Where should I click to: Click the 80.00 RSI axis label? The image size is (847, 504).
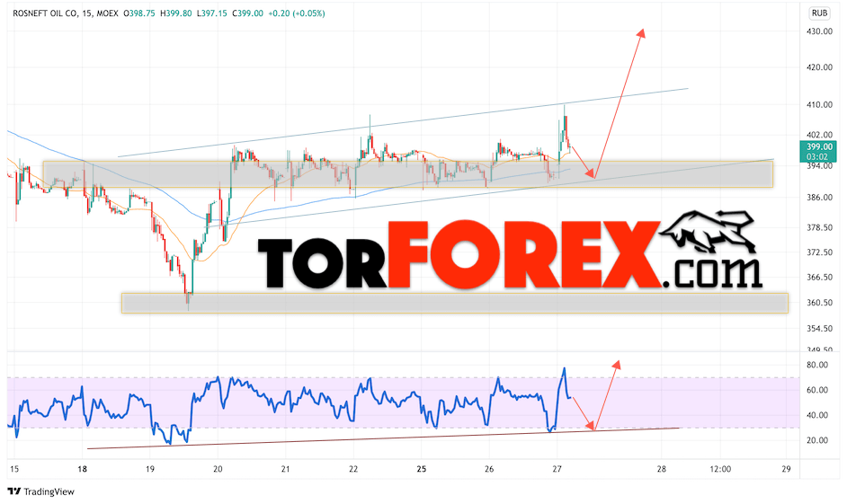pos(817,365)
